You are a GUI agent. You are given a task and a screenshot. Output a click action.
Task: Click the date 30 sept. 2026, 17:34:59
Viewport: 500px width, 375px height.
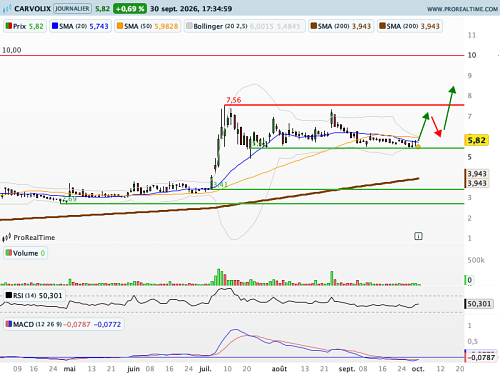(x=191, y=9)
